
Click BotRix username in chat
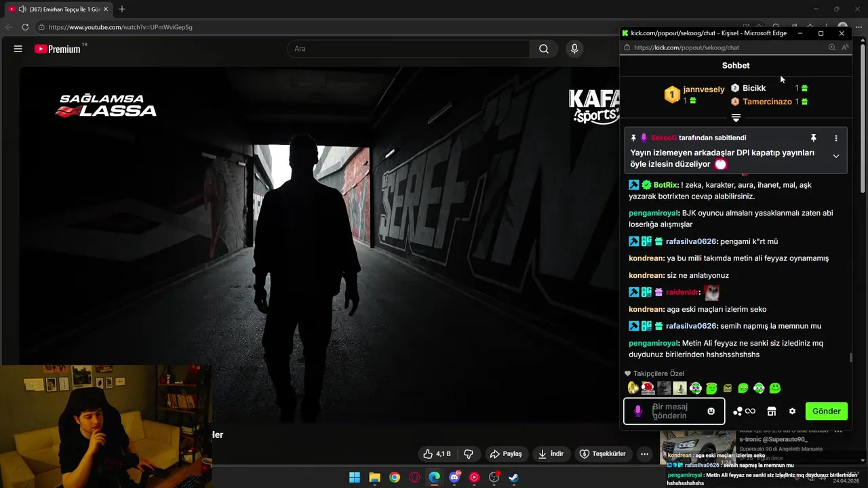[666, 185]
